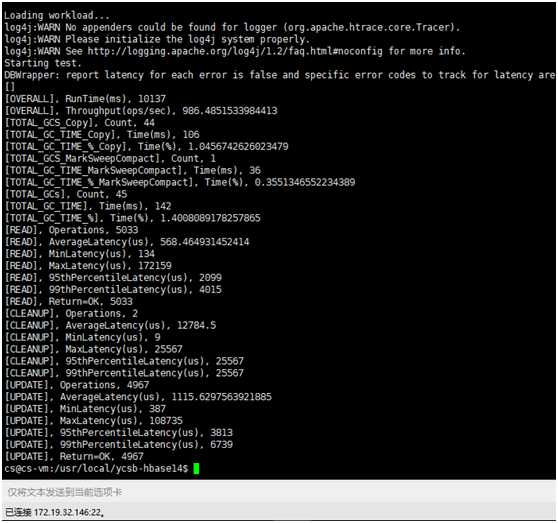Click the '[UPDATE], Operations, 4967' line

point(77,385)
